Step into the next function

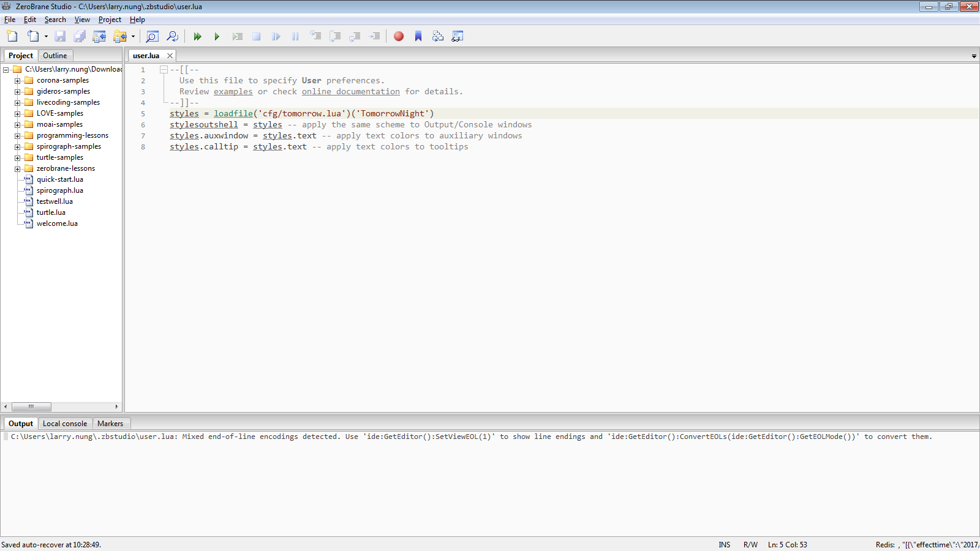point(315,36)
